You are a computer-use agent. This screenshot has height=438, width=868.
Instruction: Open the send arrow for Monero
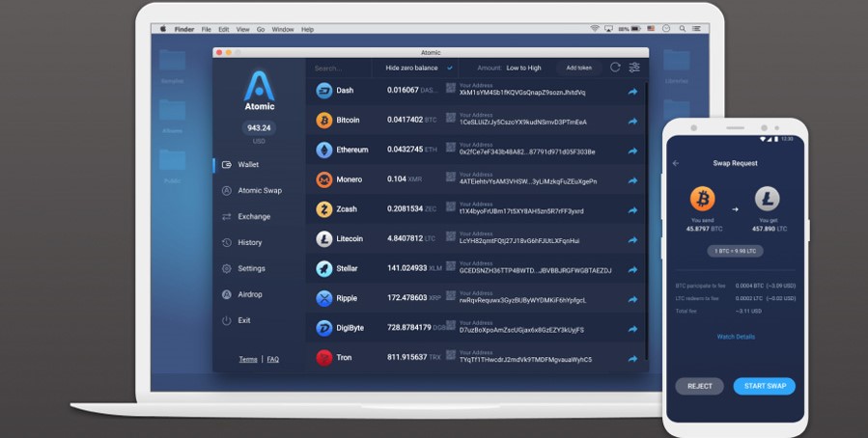coord(632,180)
